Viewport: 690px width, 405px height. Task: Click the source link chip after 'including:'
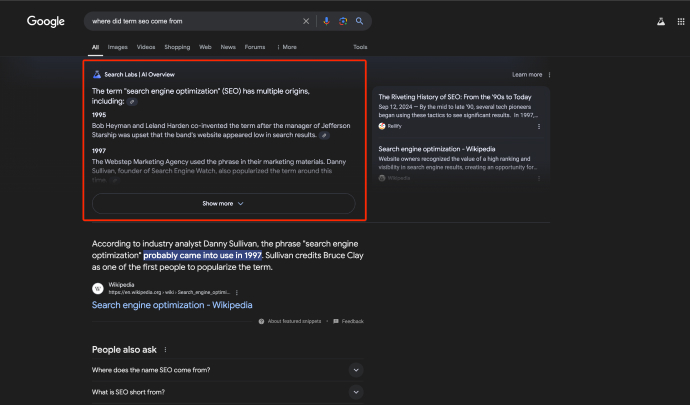(132, 102)
